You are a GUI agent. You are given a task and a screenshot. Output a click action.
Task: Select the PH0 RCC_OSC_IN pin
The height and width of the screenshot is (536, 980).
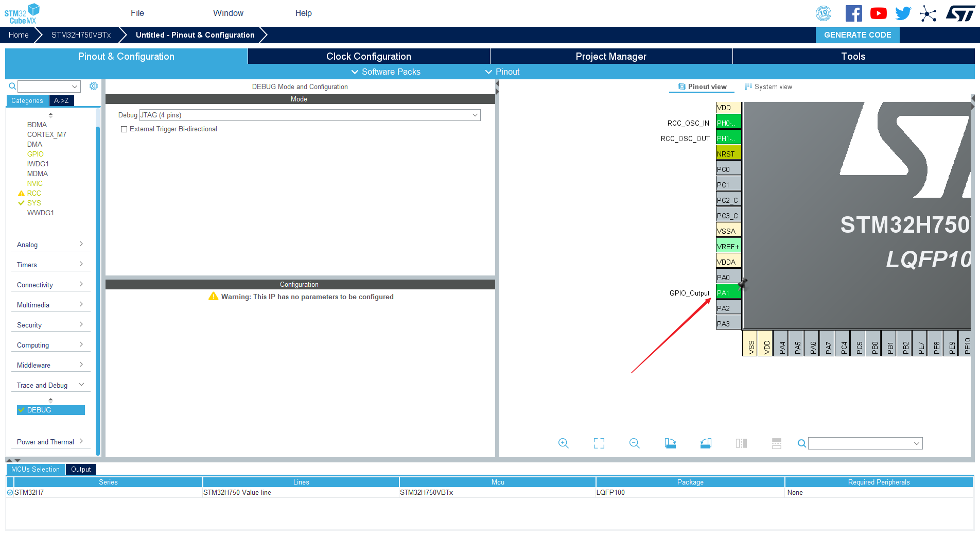pos(728,123)
